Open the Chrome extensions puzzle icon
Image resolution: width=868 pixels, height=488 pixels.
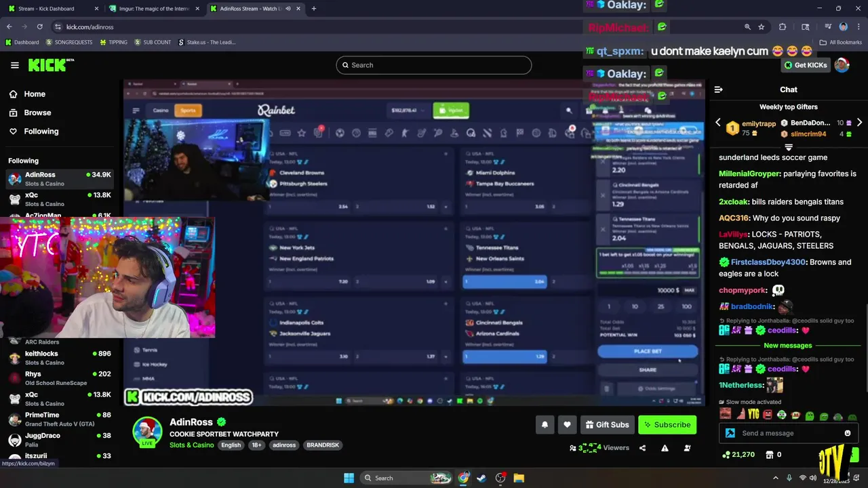tap(783, 26)
